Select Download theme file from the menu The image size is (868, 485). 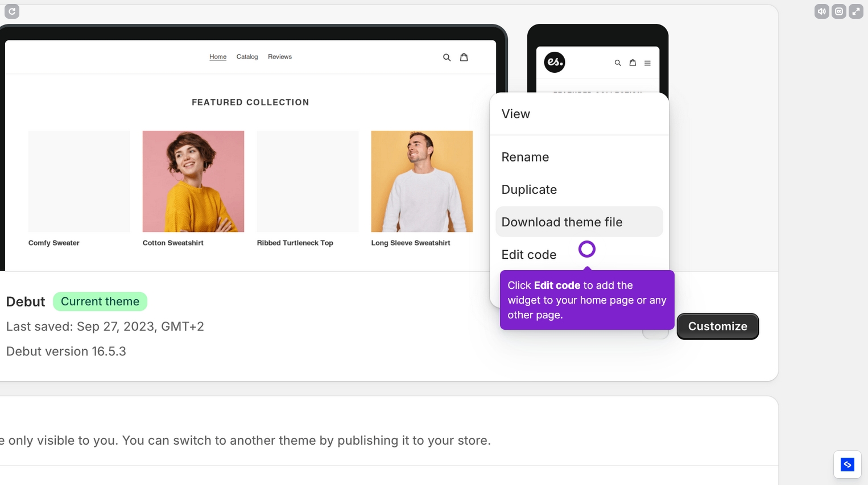pos(562,222)
